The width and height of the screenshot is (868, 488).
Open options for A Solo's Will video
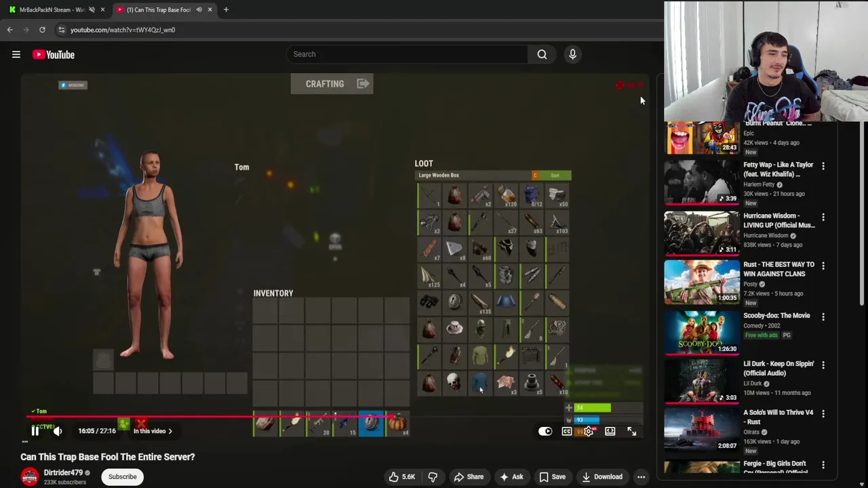coord(823,413)
